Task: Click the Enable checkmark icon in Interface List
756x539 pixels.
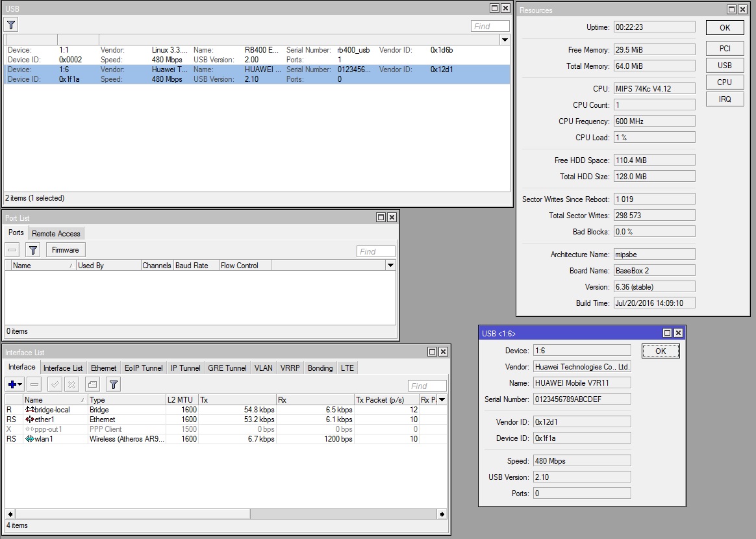Action: (x=55, y=384)
